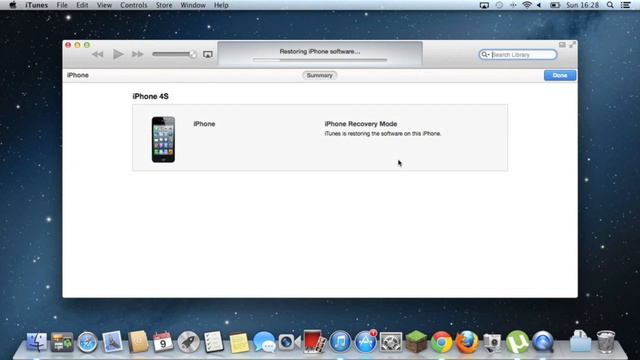This screenshot has height=360, width=640.
Task: Open Safari from the Dock
Action: (x=87, y=342)
